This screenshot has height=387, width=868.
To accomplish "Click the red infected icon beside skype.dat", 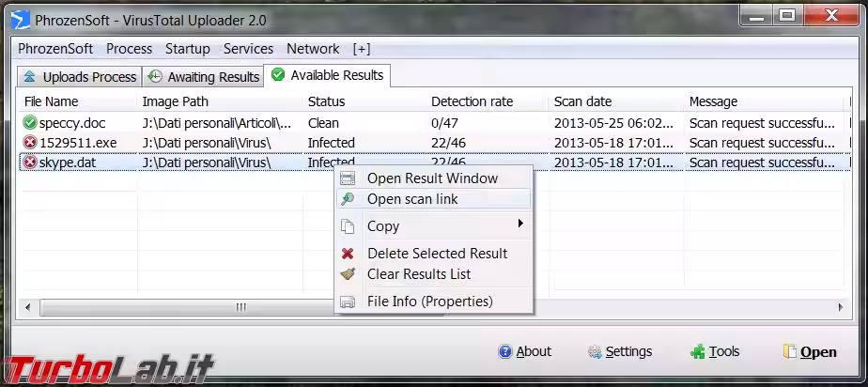I will 29,163.
